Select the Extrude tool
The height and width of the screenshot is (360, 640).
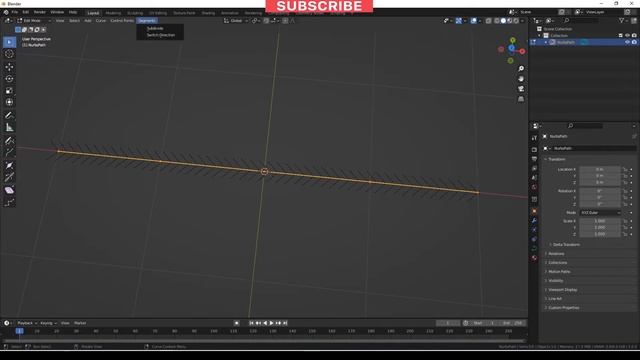click(x=9, y=153)
